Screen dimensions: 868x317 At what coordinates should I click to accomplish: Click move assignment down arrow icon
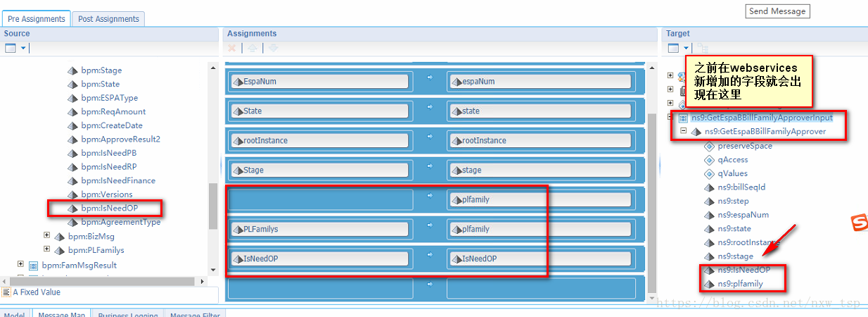(274, 48)
